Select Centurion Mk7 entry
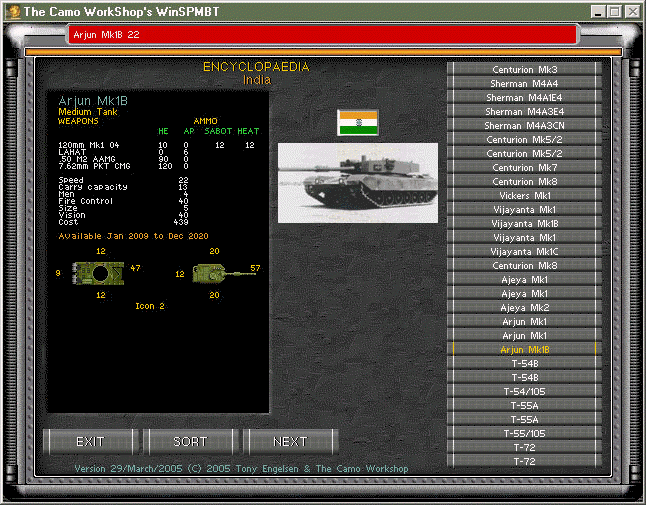646x505 pixels. coord(524,168)
